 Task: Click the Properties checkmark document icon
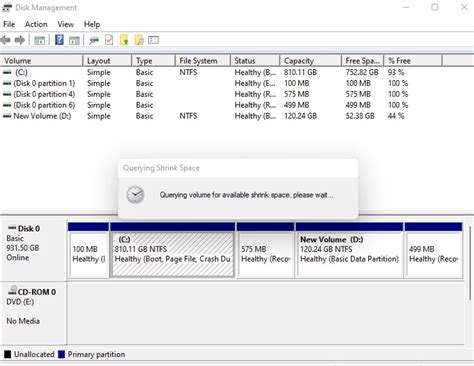coord(109,40)
